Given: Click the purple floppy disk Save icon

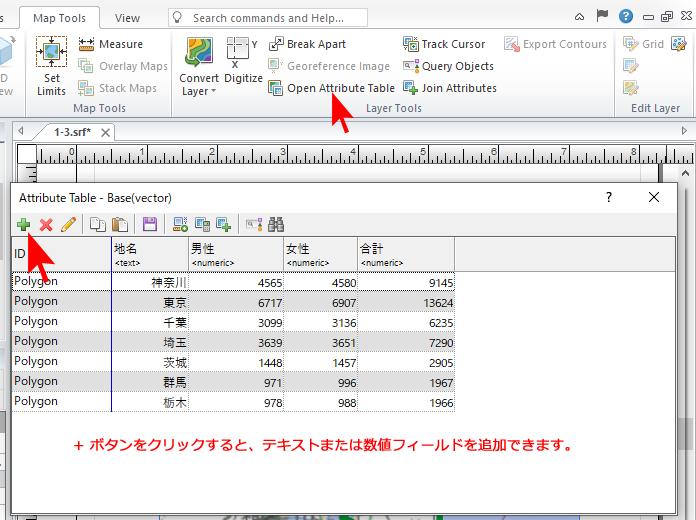Looking at the screenshot, I should click(x=150, y=225).
